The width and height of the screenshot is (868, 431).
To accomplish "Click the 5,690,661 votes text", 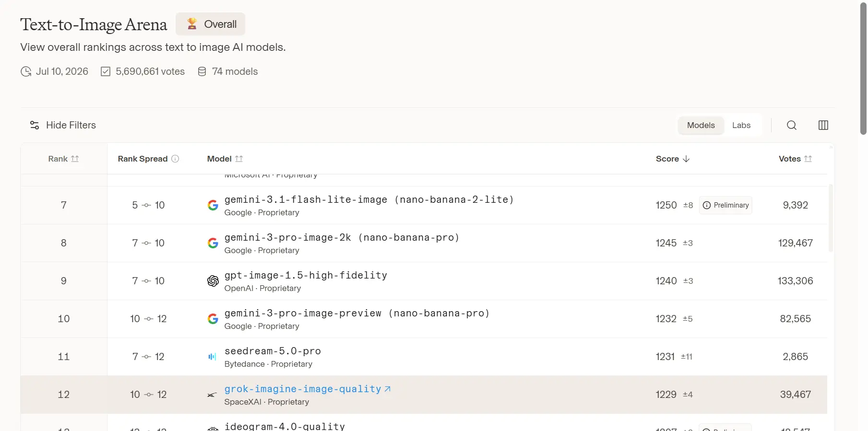I will click(x=150, y=71).
